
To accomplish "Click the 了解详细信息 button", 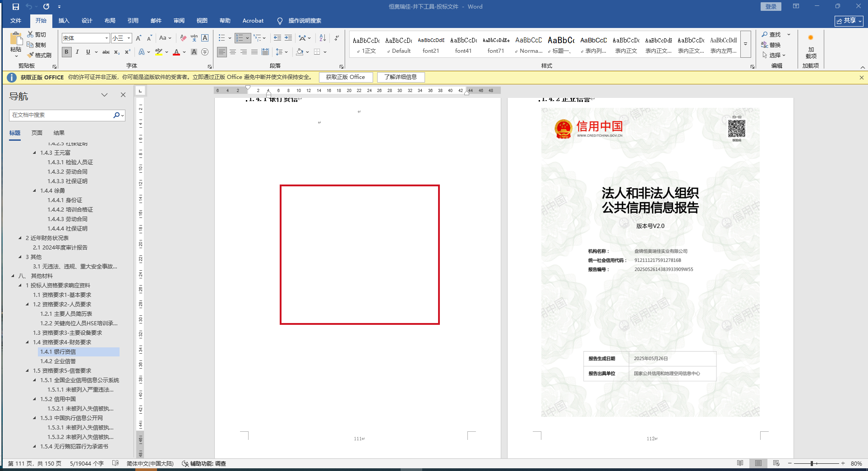I will 401,77.
